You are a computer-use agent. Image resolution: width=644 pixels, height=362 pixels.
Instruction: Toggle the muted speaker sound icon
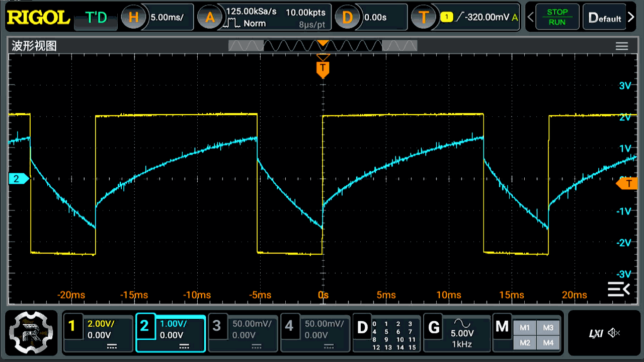614,333
